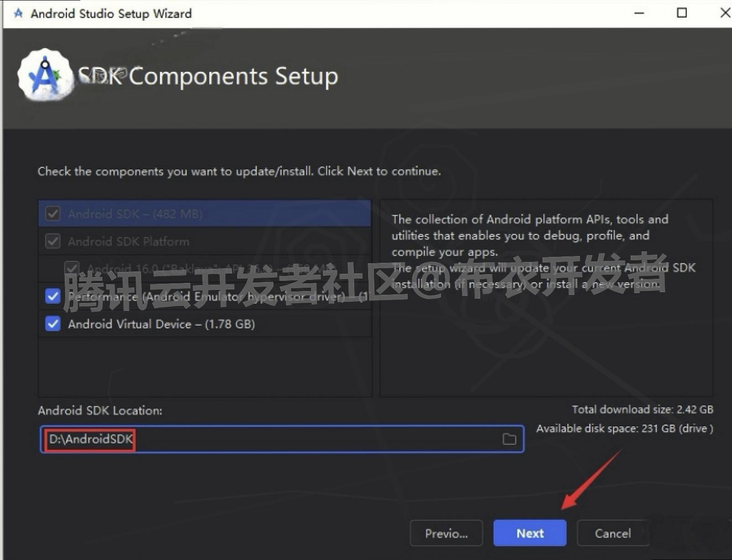The image size is (732, 560).
Task: Click Next to continue the setup
Action: [x=529, y=533]
